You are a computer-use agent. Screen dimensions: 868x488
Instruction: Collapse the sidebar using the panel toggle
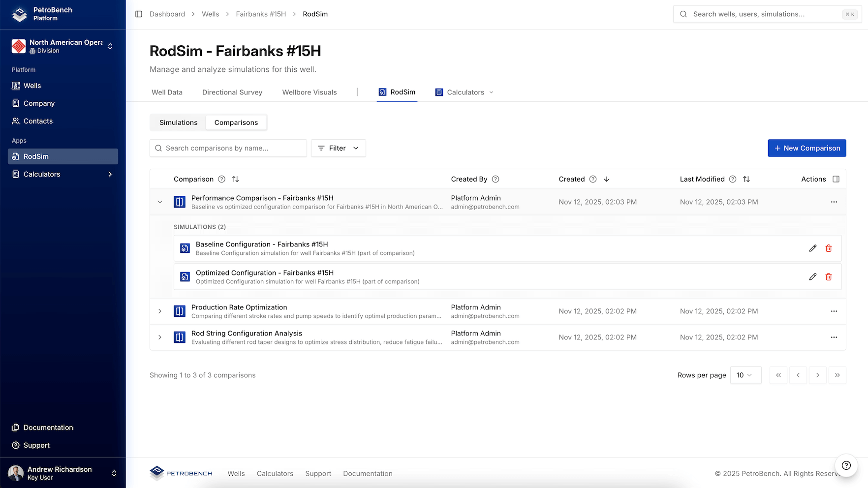138,14
